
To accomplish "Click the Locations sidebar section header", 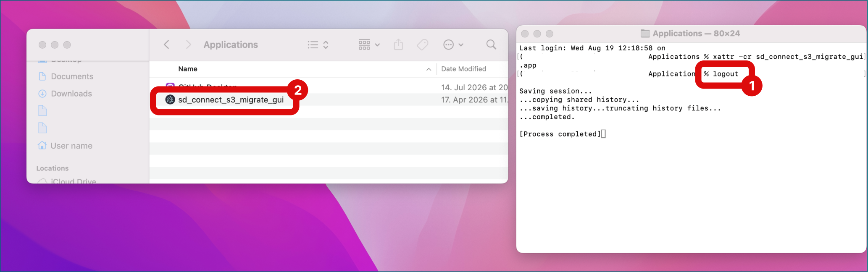I will pyautogui.click(x=52, y=168).
